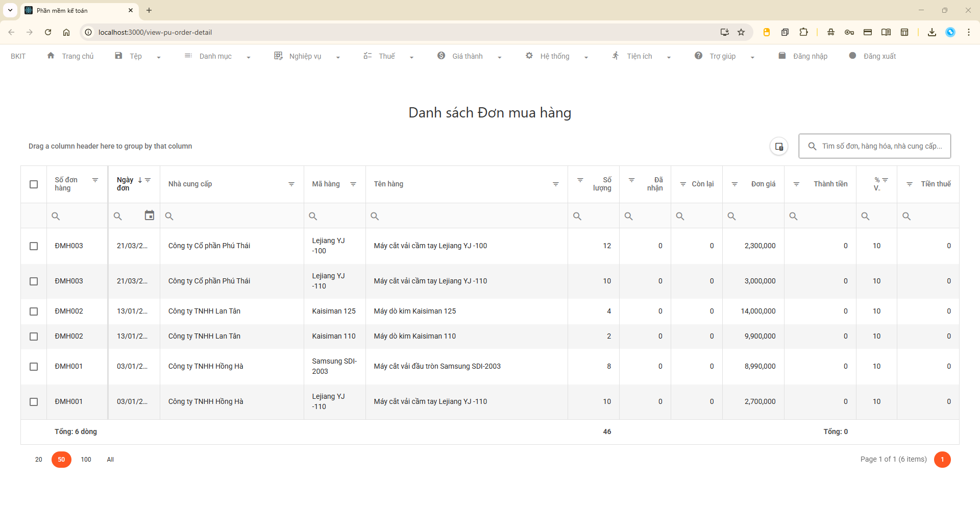
Task: Click search operator icon under Số đơn hàng
Action: coord(56,216)
